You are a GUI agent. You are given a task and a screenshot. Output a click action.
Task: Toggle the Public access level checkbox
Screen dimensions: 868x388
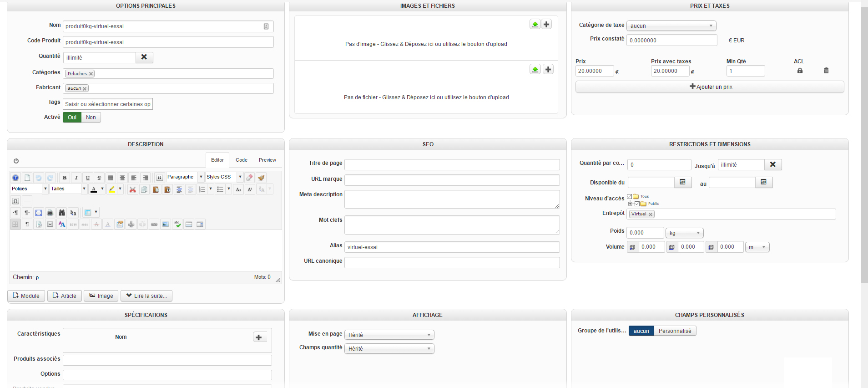click(637, 204)
